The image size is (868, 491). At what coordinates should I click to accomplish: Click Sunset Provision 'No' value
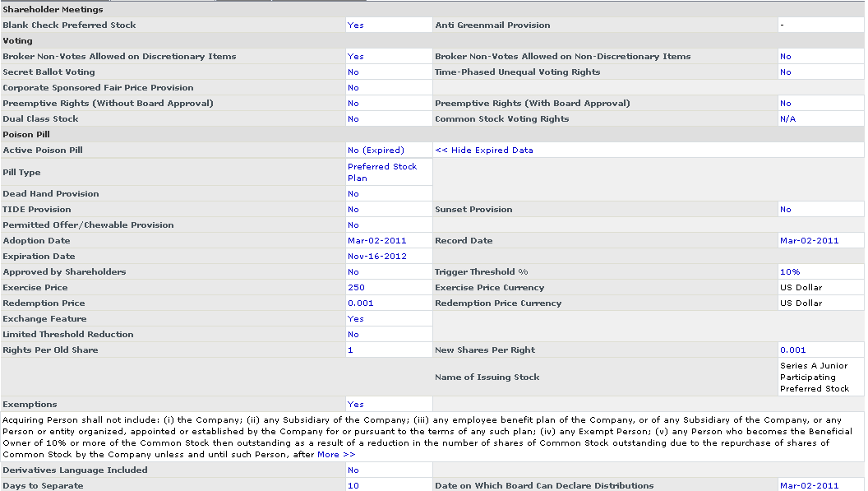coord(786,210)
